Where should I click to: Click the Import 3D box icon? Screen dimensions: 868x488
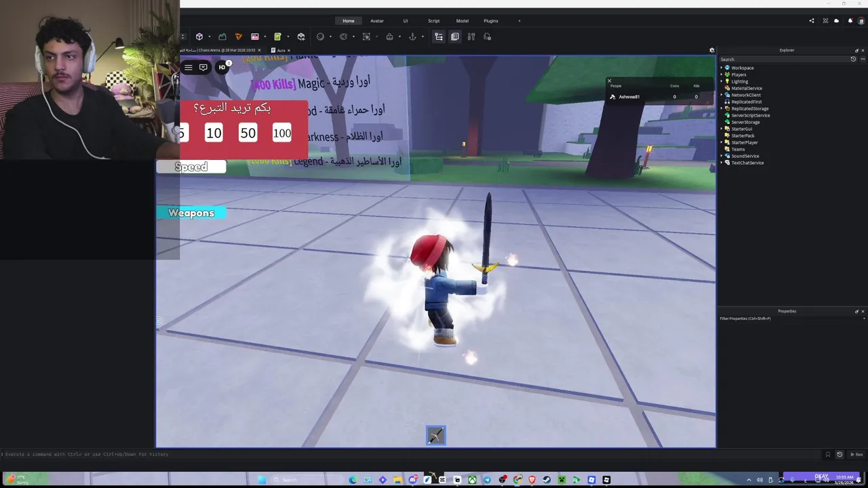[x=301, y=37]
